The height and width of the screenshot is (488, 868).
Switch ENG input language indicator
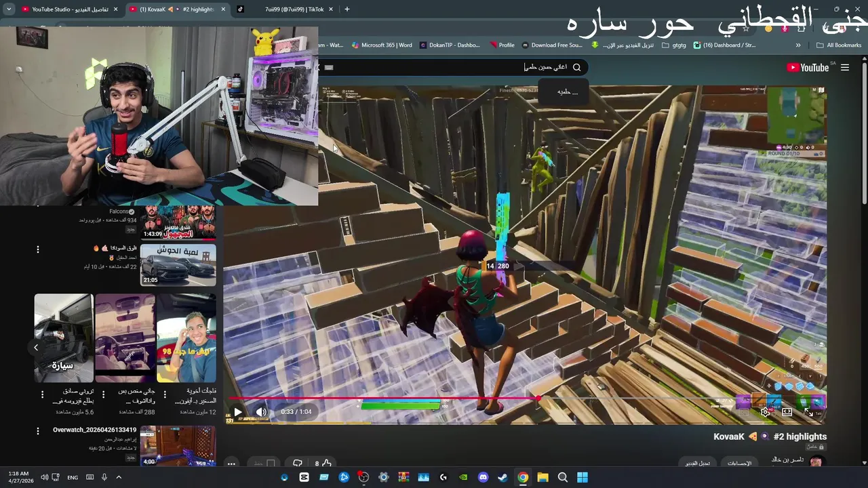[73, 477]
